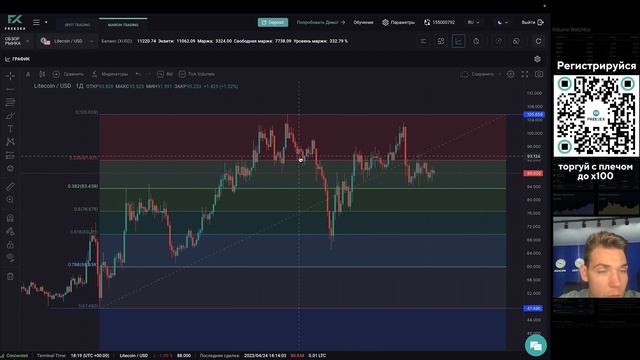Screen dimensions: 640x360
Task: Click the Connected status indicator
Action: (15, 356)
